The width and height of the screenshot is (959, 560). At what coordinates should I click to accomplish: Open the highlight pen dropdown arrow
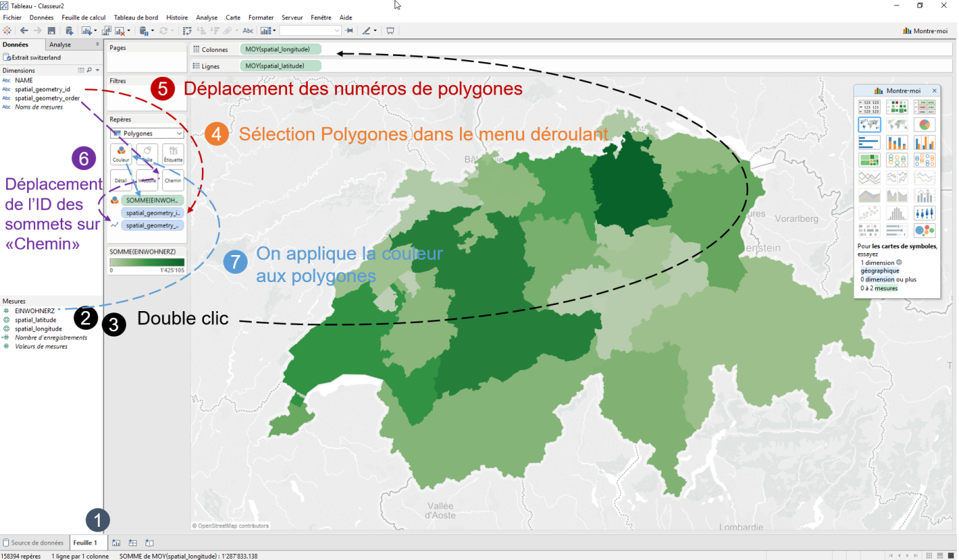click(x=375, y=30)
